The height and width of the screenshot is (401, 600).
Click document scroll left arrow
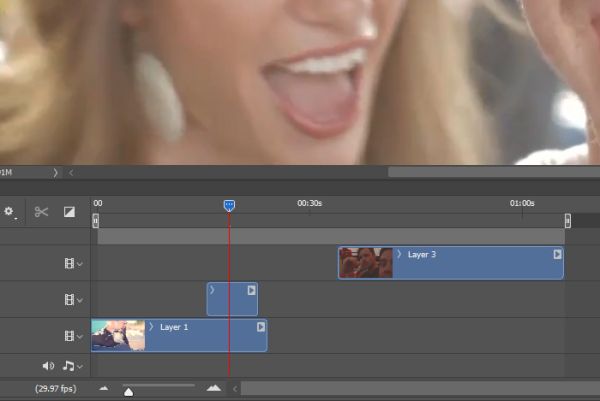coord(71,173)
